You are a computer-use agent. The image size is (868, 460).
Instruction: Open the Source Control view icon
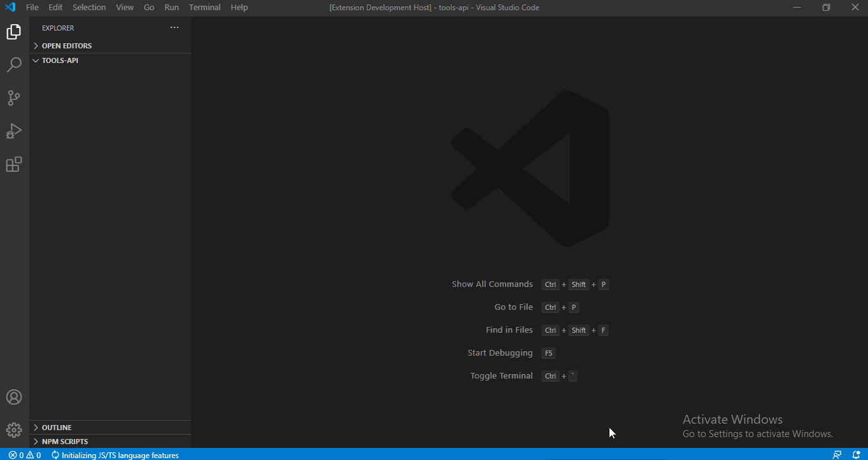click(x=14, y=98)
